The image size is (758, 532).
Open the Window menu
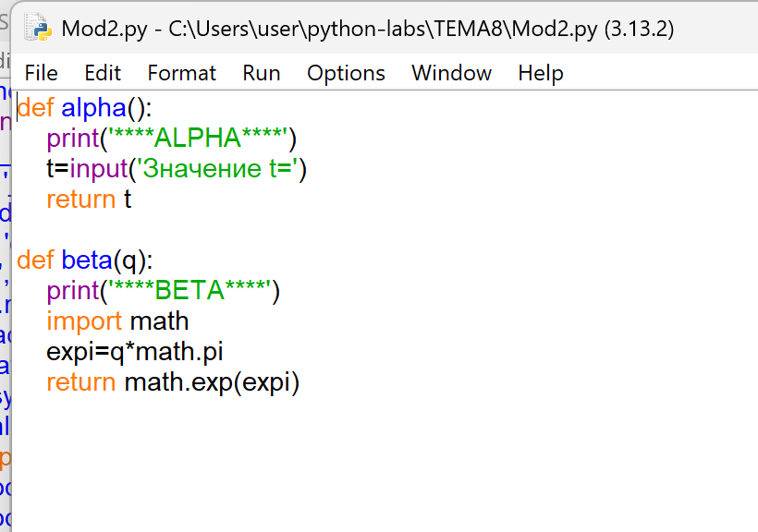coord(451,73)
